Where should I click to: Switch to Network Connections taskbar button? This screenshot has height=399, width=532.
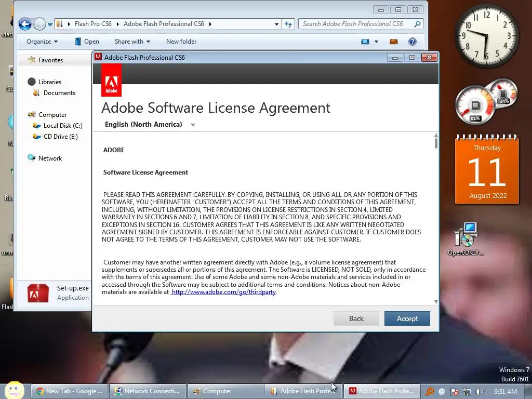pyautogui.click(x=148, y=391)
